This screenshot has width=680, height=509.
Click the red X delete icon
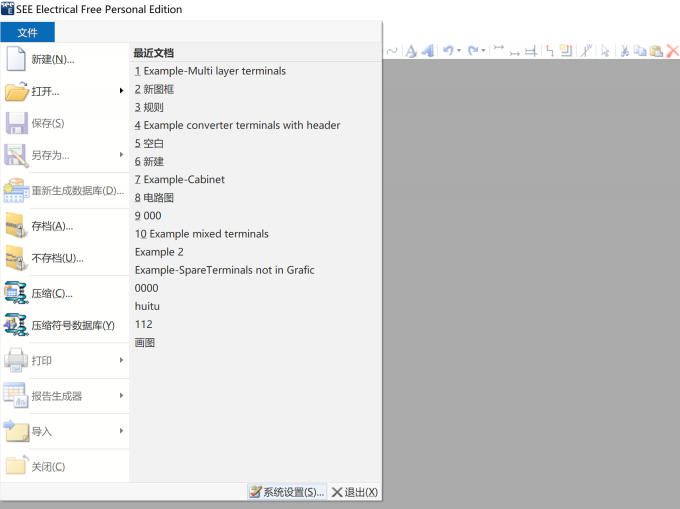coord(673,51)
